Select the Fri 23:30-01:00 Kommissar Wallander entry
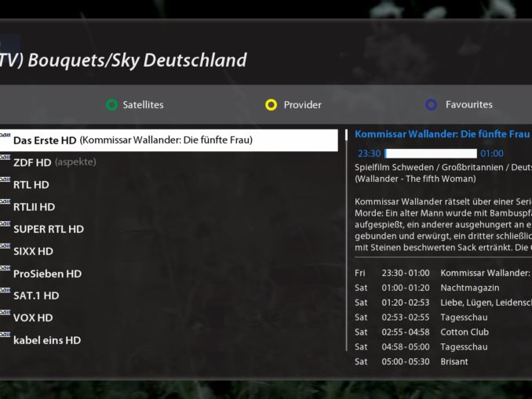 click(443, 273)
